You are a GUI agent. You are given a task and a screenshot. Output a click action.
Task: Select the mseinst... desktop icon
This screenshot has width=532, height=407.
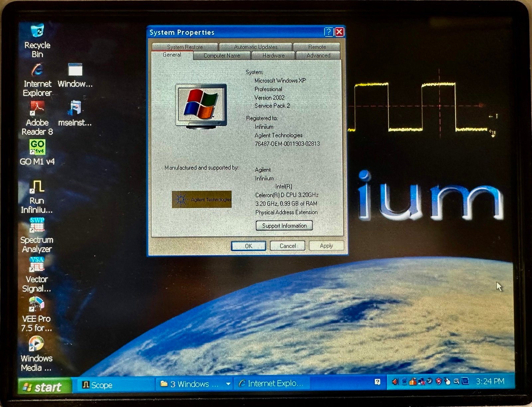[75, 114]
